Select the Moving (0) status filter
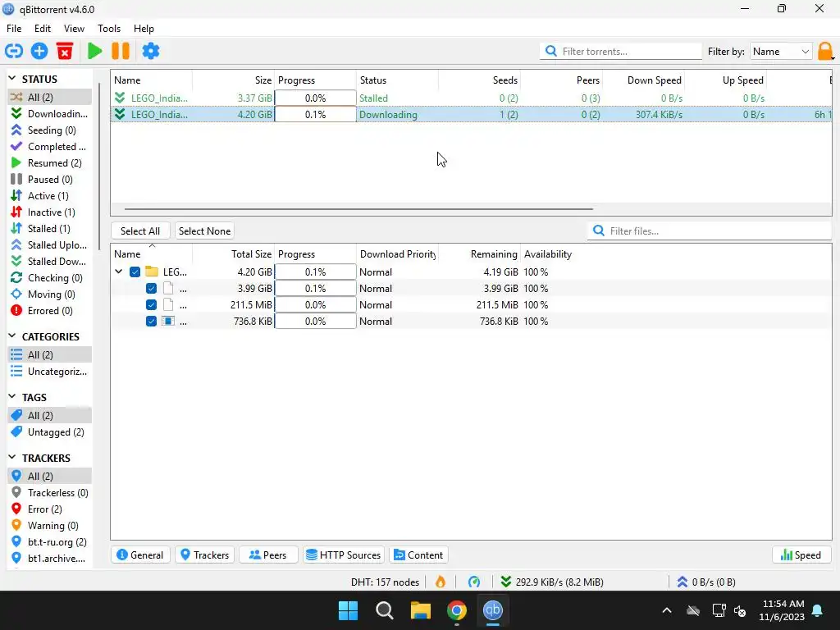This screenshot has width=840, height=630. click(49, 294)
